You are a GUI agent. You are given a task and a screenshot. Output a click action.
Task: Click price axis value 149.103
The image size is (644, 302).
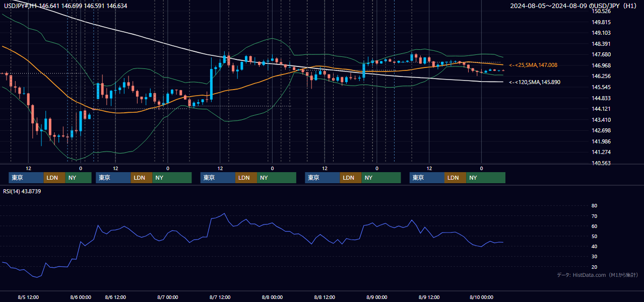click(601, 33)
